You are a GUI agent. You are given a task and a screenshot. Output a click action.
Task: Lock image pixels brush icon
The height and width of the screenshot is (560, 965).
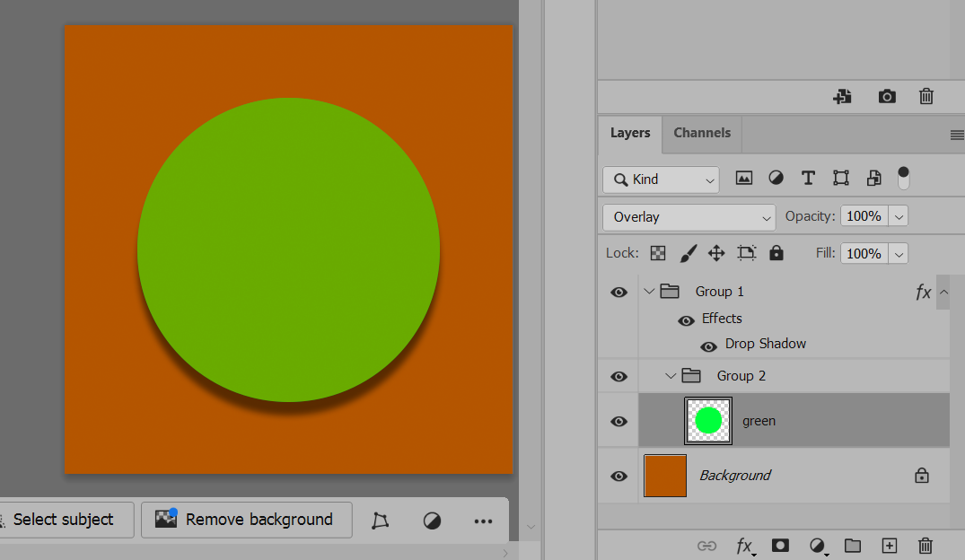(x=688, y=253)
